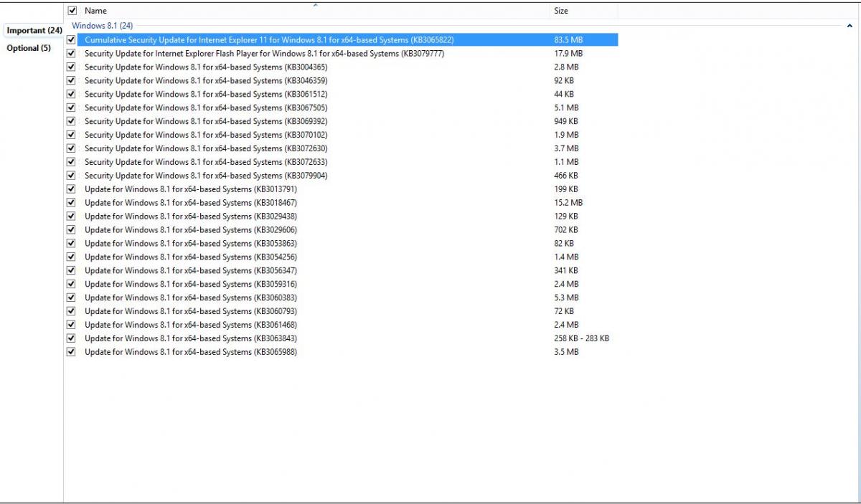Screen dimensions: 861x504
Task: Select the Security Update KB3072633 row text
Action: pyautogui.click(x=206, y=162)
